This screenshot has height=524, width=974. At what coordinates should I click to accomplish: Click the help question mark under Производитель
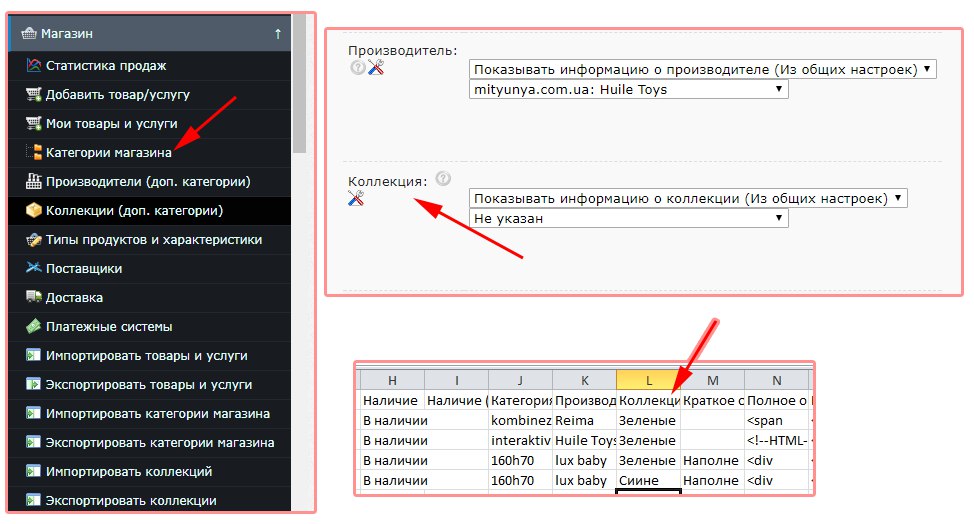(357, 68)
